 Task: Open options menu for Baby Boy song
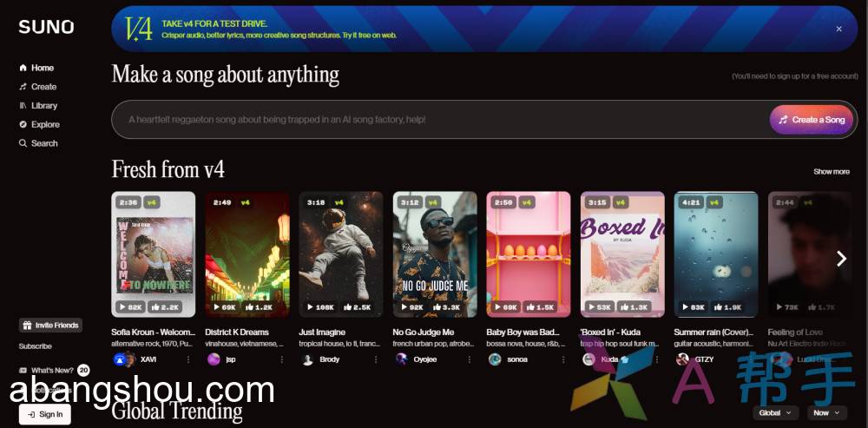coord(562,359)
